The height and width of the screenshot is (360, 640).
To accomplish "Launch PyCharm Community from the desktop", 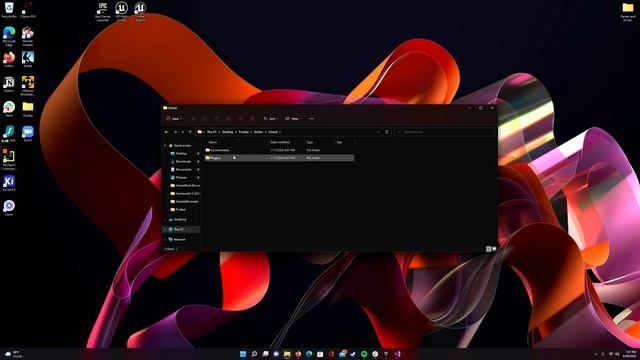I will 9,159.
